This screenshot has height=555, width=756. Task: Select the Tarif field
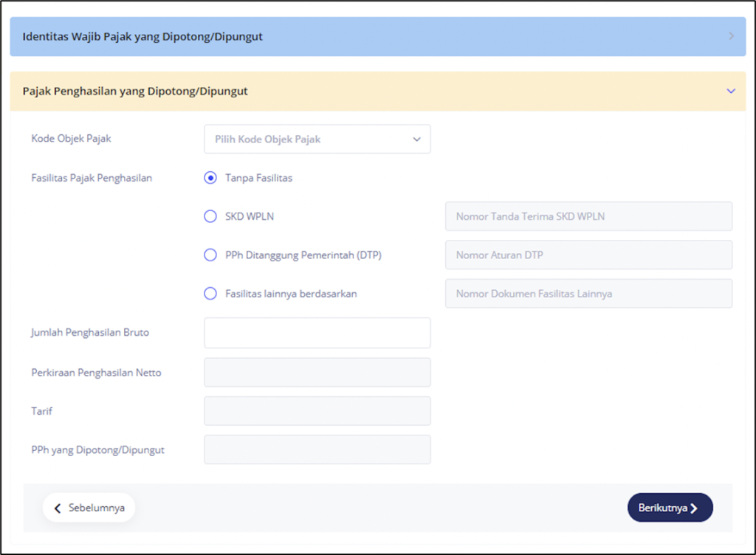coord(317,411)
